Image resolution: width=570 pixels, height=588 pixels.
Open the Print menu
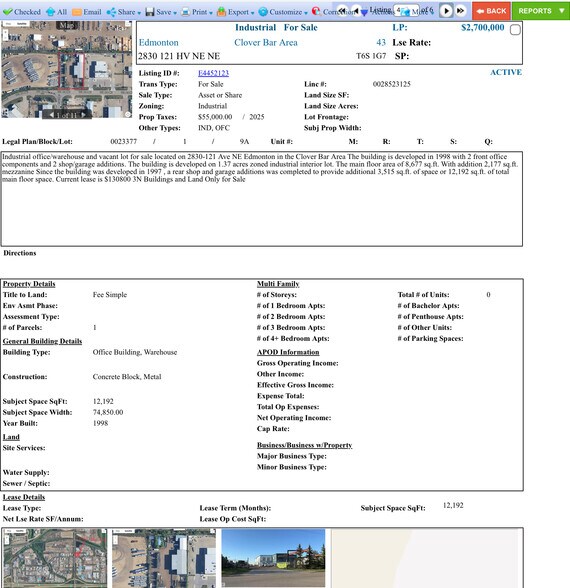click(x=197, y=12)
